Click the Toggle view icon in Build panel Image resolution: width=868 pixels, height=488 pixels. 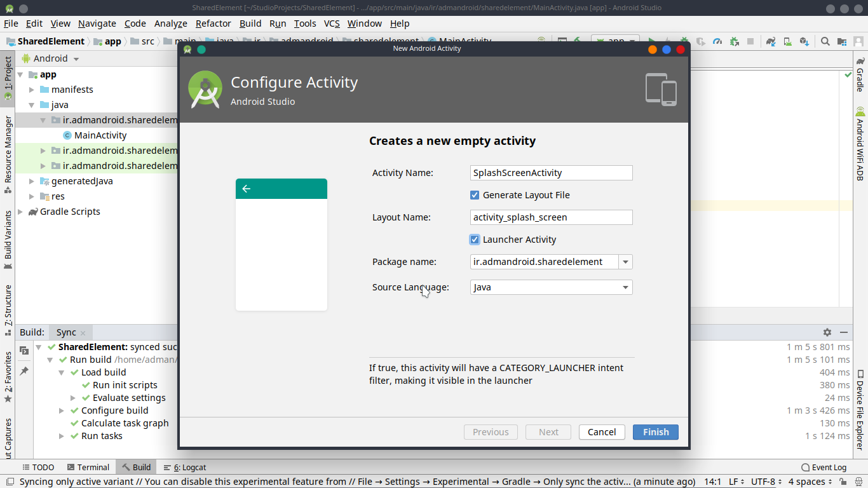pos(24,350)
